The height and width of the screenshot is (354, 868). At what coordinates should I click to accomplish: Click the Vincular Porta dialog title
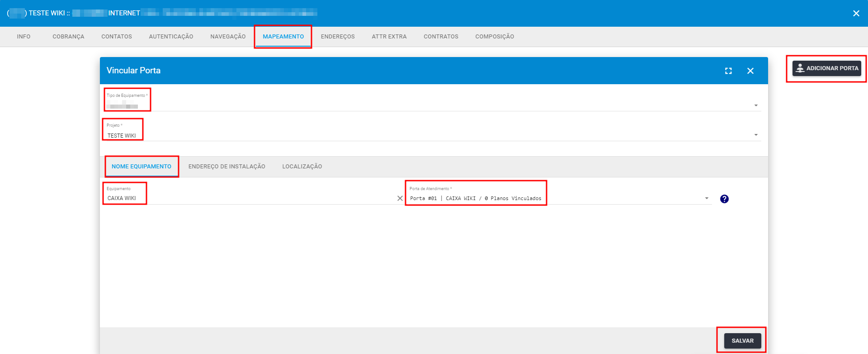click(x=133, y=71)
